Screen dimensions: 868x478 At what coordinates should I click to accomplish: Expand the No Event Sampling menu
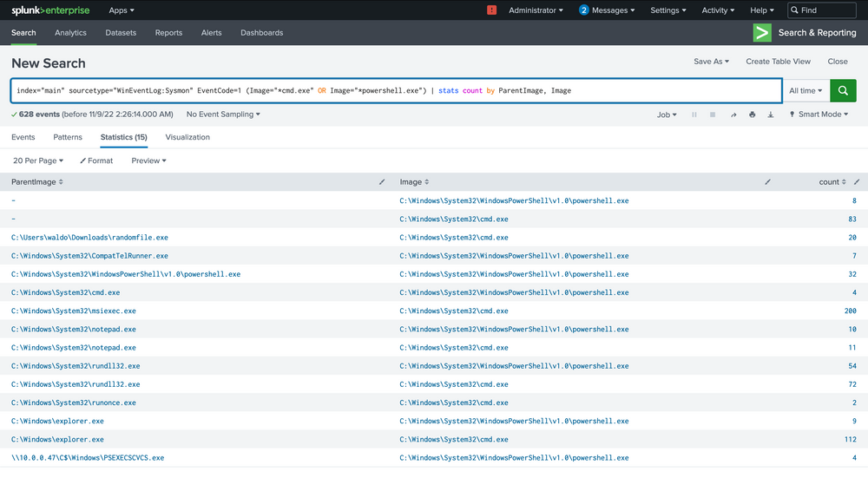pyautogui.click(x=223, y=115)
